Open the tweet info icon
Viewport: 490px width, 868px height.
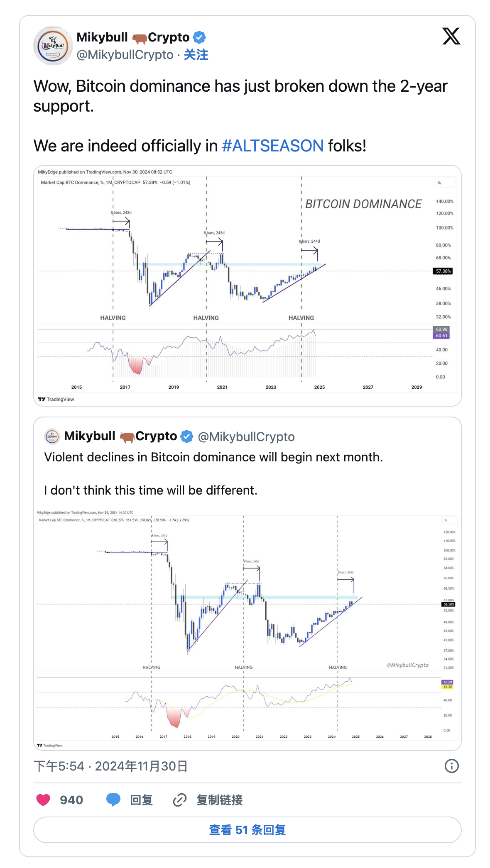[x=451, y=766]
